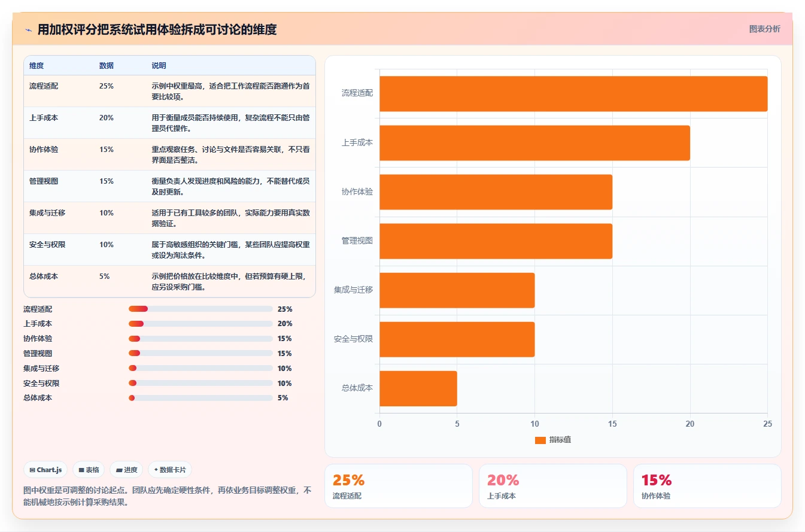Click the 管理视图 chart bar
The image size is (805, 532).
tap(496, 241)
